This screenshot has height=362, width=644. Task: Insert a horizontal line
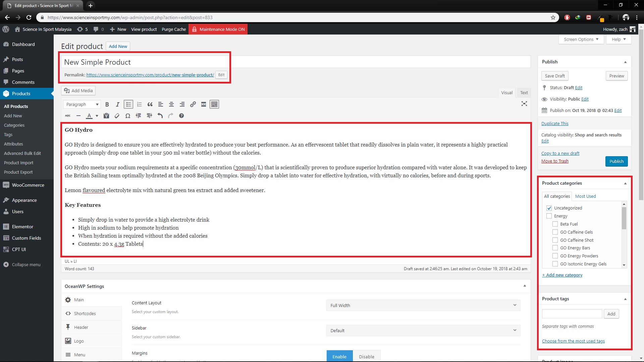(78, 116)
